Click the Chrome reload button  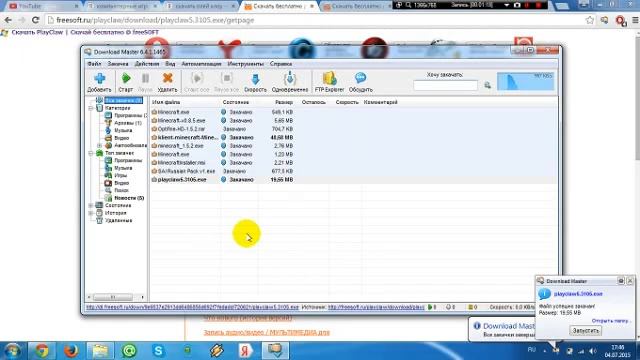(x=36, y=20)
